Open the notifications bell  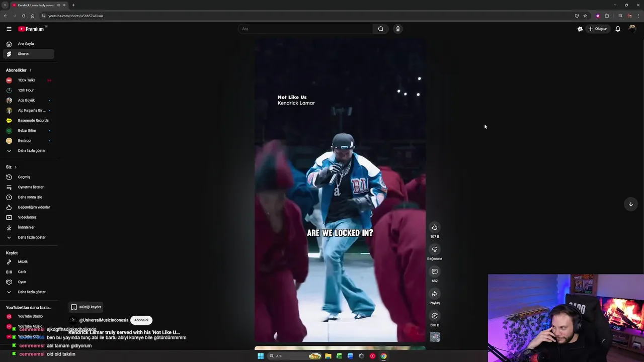[618, 29]
